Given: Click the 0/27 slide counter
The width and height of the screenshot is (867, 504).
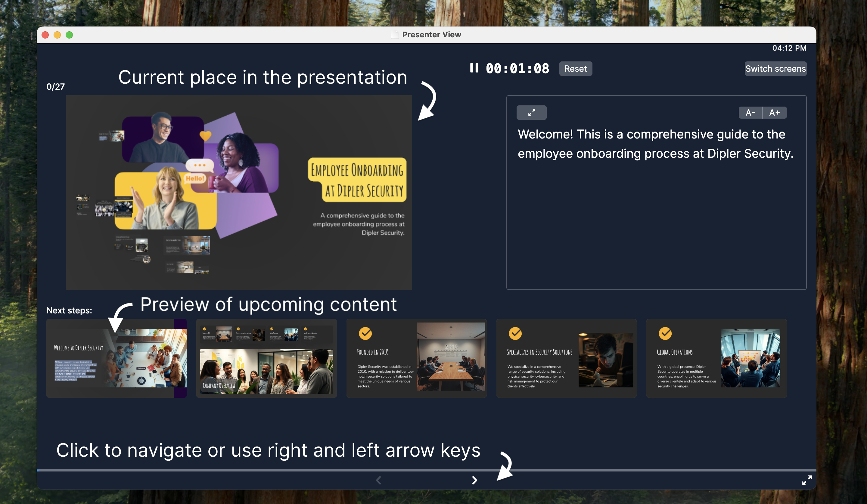Looking at the screenshot, I should 55,87.
